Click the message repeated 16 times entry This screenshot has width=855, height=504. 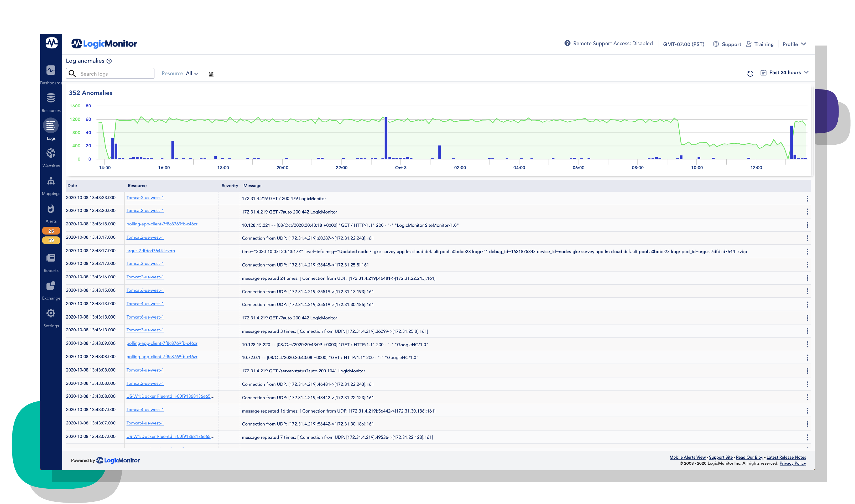[338, 411]
